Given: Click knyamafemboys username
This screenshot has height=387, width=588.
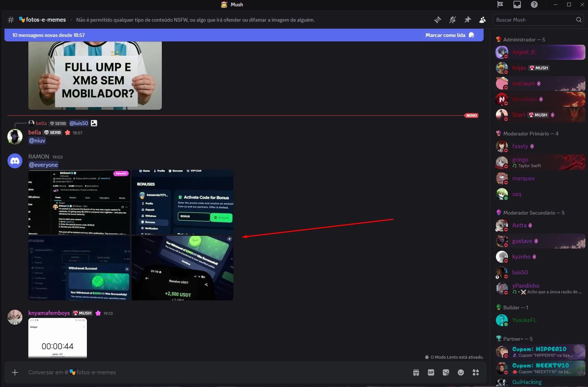Looking at the screenshot, I should point(49,313).
